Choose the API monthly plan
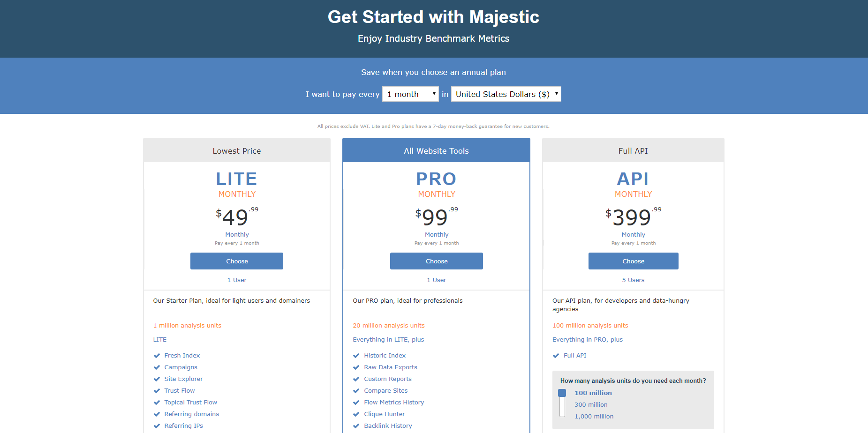Viewport: 868px width, 433px height. tap(634, 261)
